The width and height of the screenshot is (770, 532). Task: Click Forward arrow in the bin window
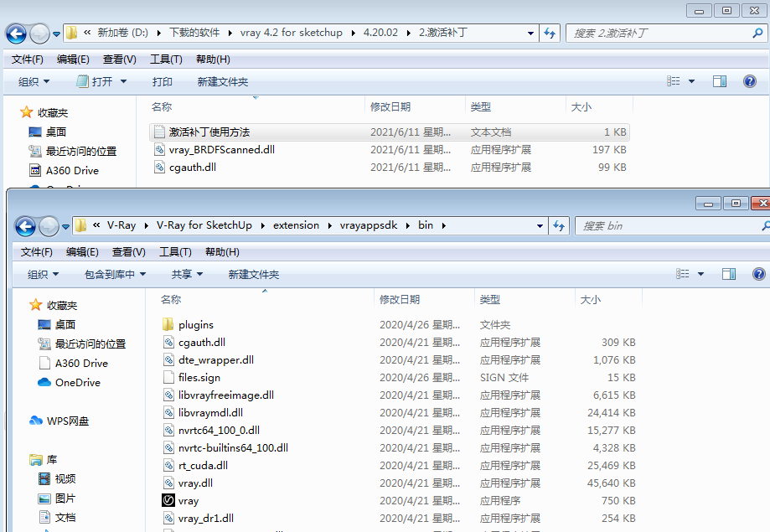[48, 226]
